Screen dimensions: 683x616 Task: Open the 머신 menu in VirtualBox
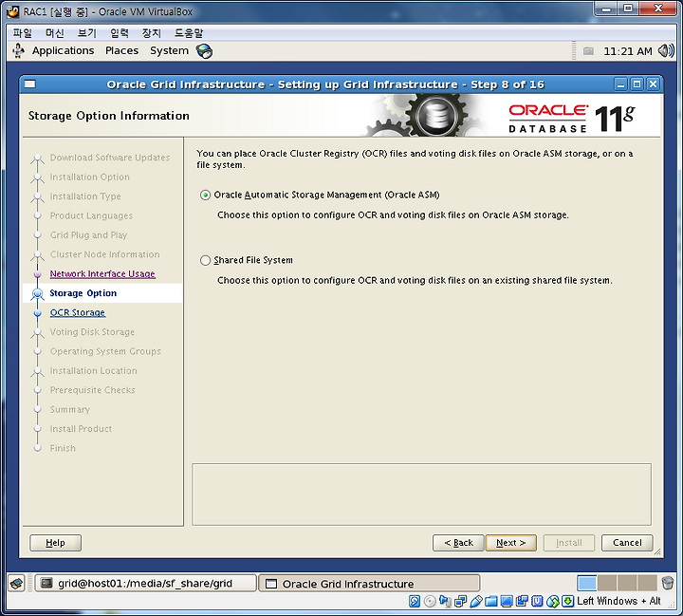[54, 32]
